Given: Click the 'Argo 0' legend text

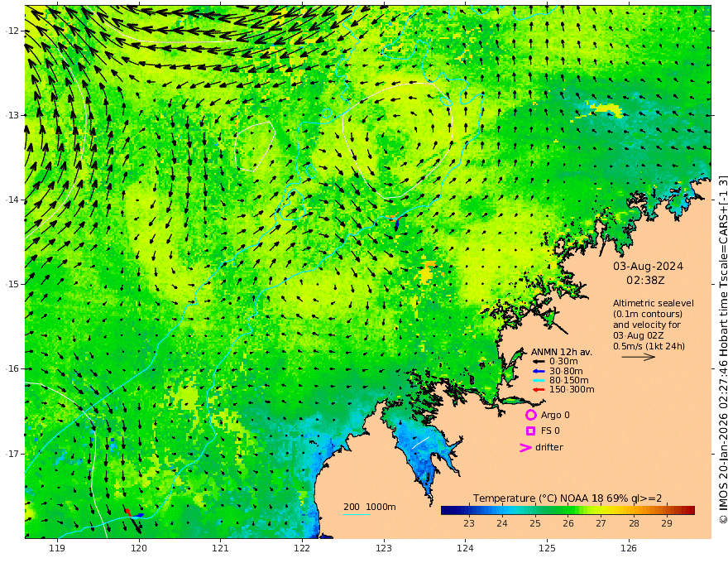Looking at the screenshot, I should tap(555, 415).
